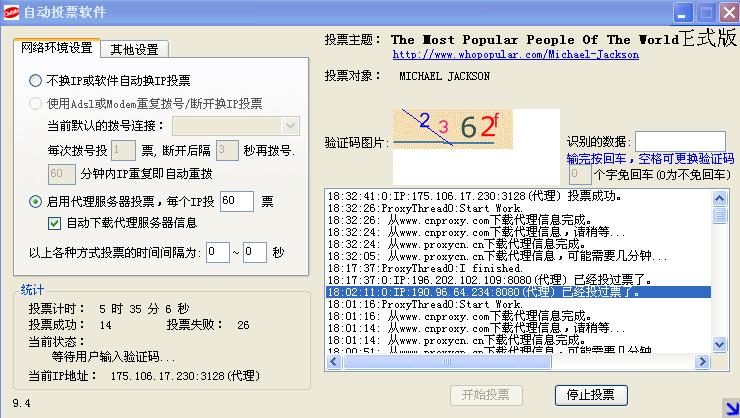Select log row 18:01:14 proxycn 下载代理信息完成

(519, 340)
